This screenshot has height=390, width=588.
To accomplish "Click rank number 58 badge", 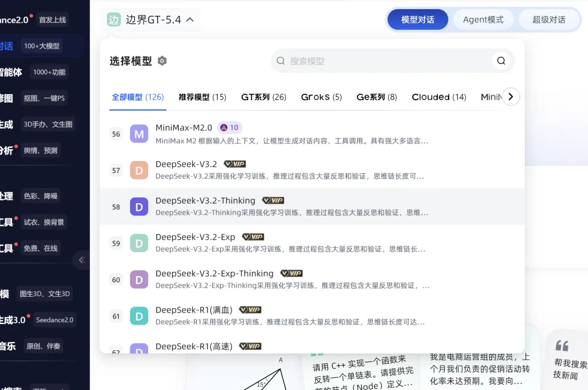I will 117,206.
